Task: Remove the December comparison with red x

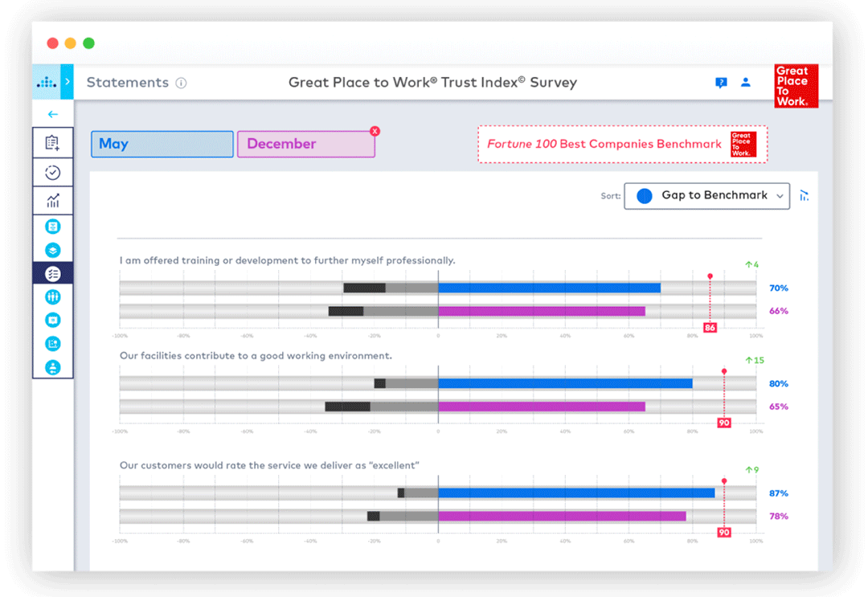Action: tap(375, 131)
